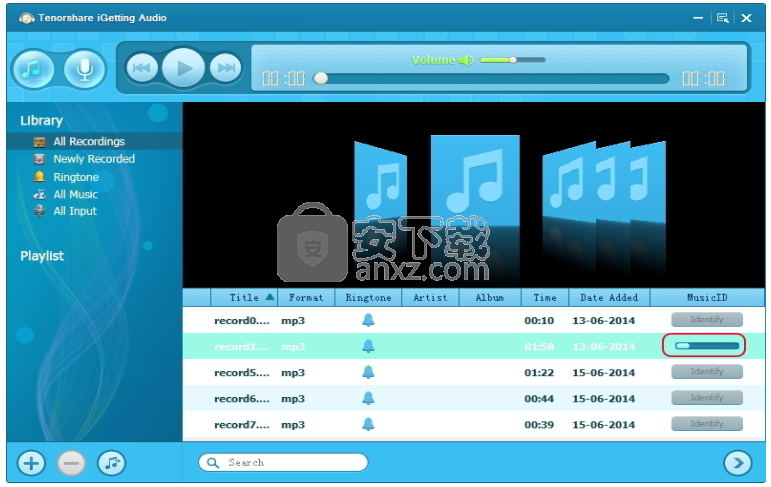The height and width of the screenshot is (487, 771).
Task: Click the playback progress slider handle
Action: (321, 78)
